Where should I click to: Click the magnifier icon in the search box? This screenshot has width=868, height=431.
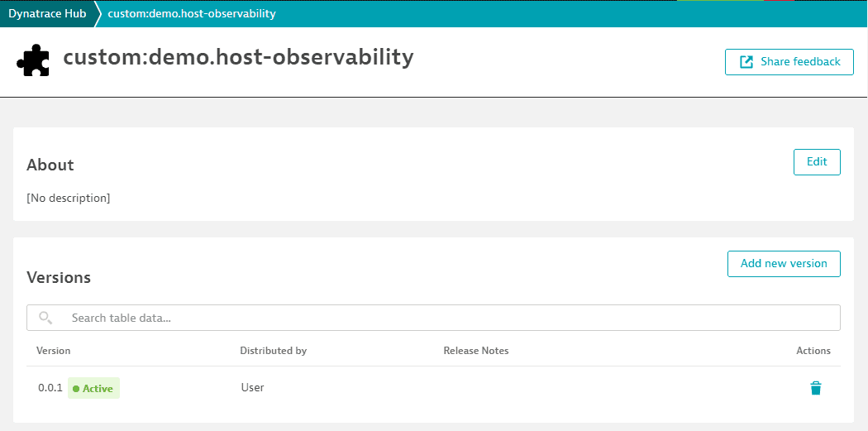[x=45, y=318]
